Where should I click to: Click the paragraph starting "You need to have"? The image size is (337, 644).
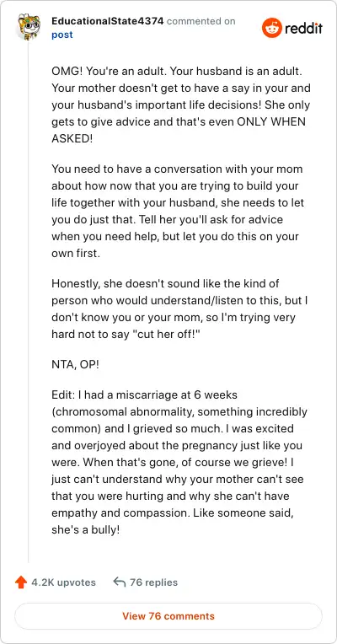coord(178,211)
